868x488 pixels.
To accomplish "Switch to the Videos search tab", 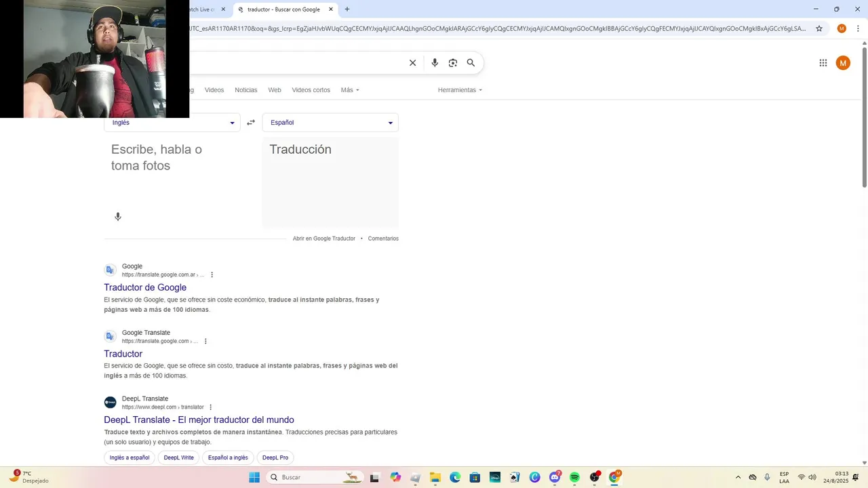I will tap(214, 90).
